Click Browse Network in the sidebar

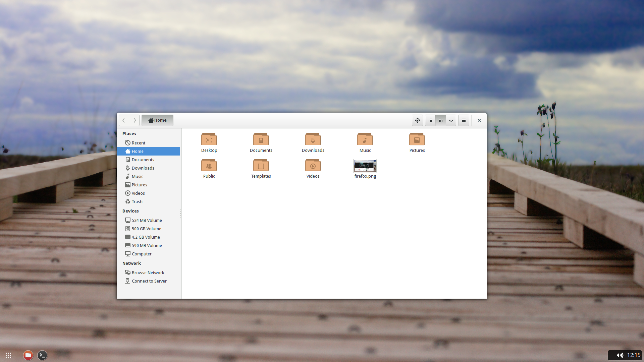[148, 273]
